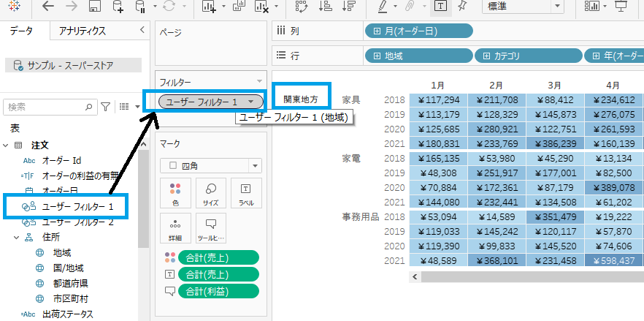Open the 四角 mark type dropdown
Viewport: 644px width, 321px height.
pyautogui.click(x=210, y=165)
